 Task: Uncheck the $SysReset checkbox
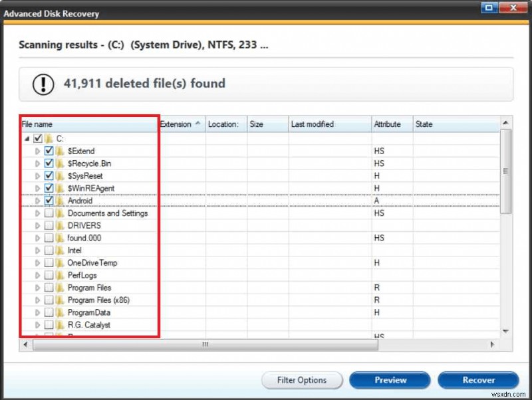pos(49,175)
